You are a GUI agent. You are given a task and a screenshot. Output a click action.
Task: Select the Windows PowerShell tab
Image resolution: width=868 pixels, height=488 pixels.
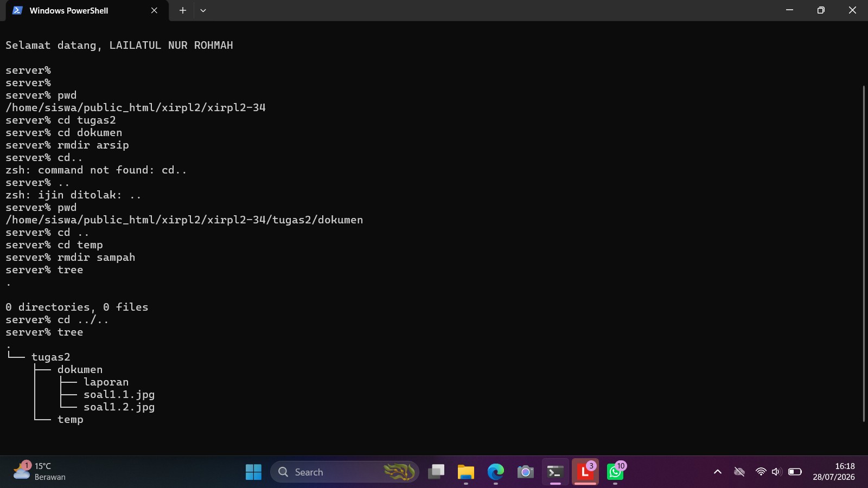pyautogui.click(x=87, y=10)
